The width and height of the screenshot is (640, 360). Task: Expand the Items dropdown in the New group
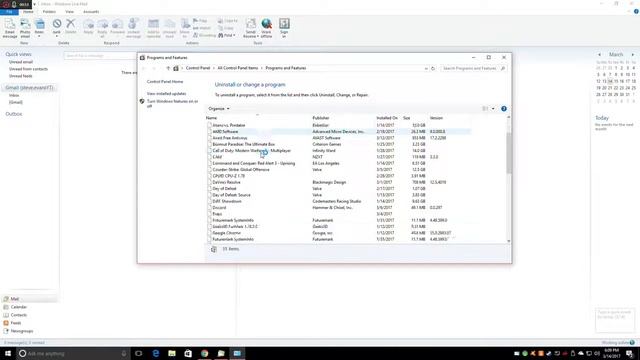(x=39, y=36)
